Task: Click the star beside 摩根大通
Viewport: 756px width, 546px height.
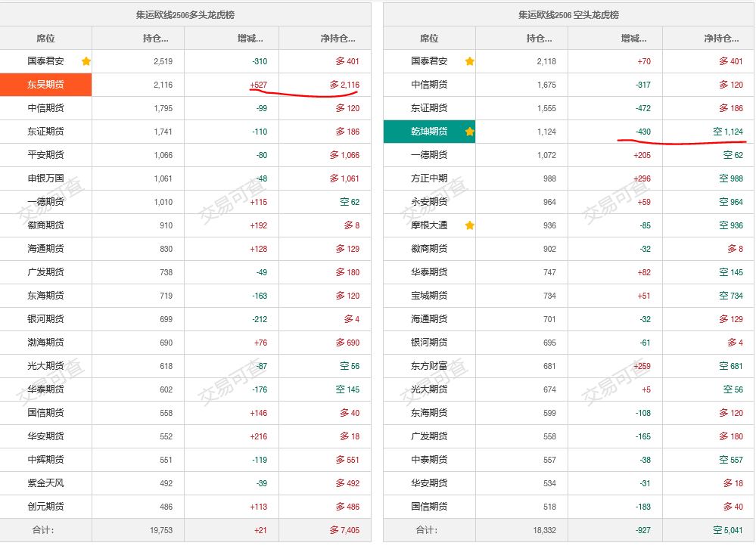Action: click(470, 225)
